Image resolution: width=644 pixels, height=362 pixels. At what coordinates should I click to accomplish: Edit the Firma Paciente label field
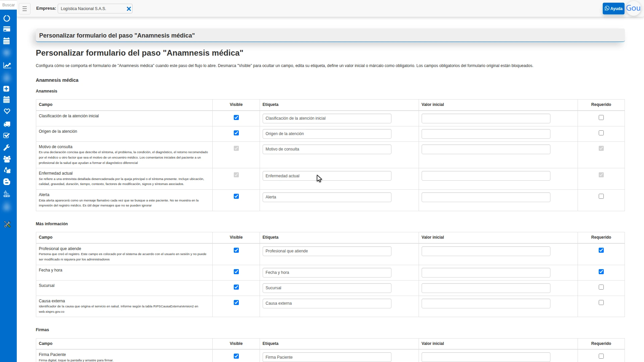click(327, 357)
